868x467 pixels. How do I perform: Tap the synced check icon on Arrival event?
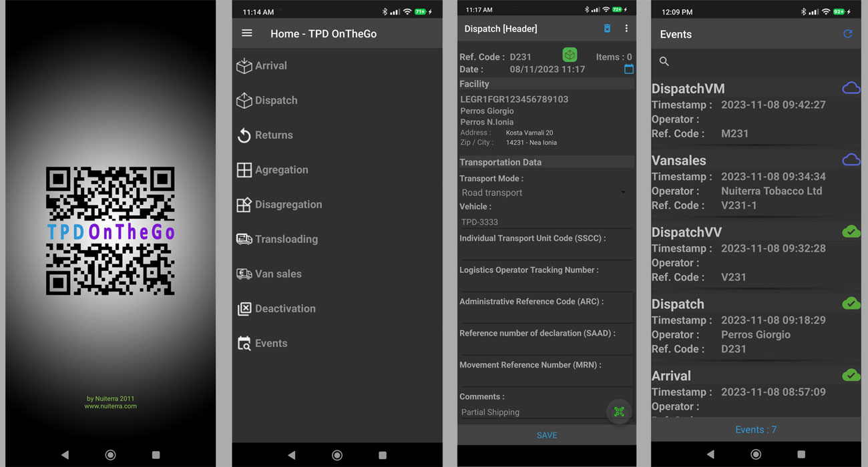point(851,375)
